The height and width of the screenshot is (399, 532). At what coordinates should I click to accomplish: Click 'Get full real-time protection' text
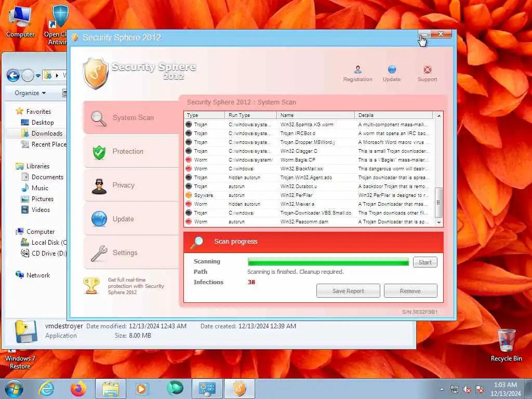tap(136, 286)
